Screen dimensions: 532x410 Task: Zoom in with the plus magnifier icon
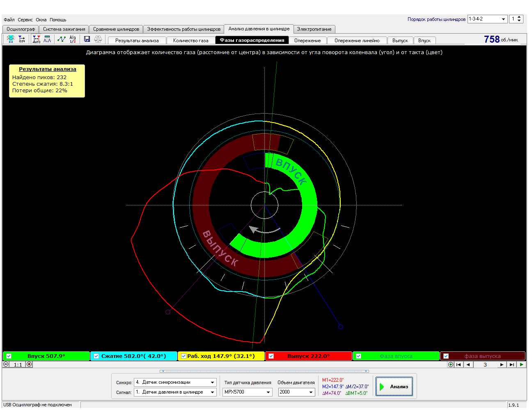click(29, 364)
